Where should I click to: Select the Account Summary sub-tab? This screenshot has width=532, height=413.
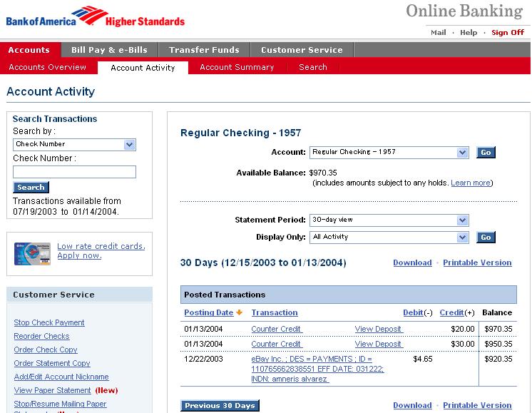pos(237,67)
